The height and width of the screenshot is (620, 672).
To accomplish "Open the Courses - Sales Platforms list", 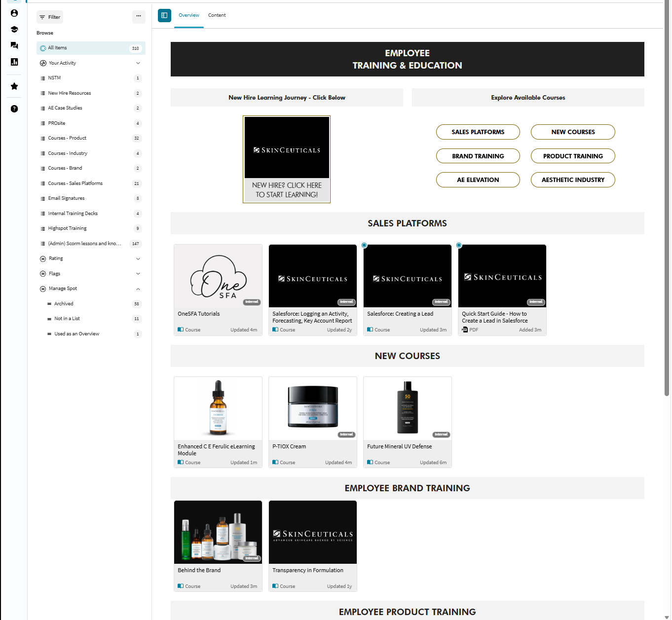I will click(91, 183).
